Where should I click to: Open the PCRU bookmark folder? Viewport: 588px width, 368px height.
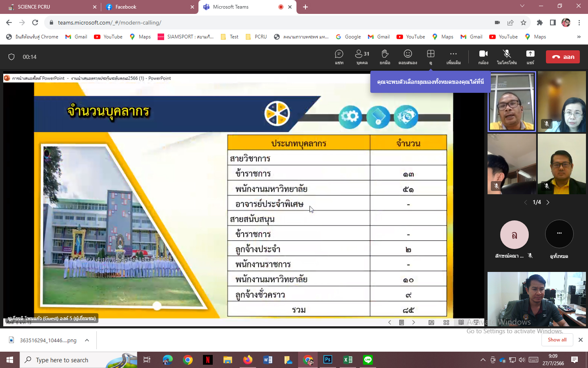click(x=256, y=37)
